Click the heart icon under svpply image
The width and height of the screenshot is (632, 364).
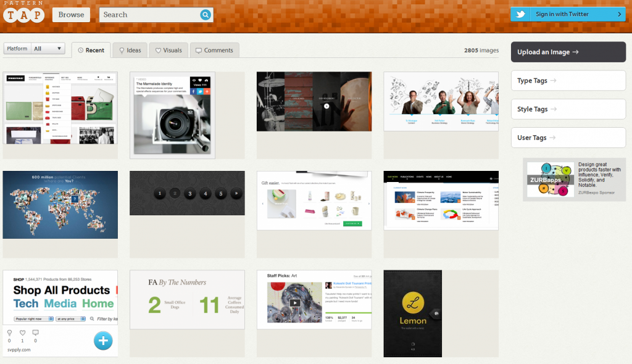click(x=23, y=333)
